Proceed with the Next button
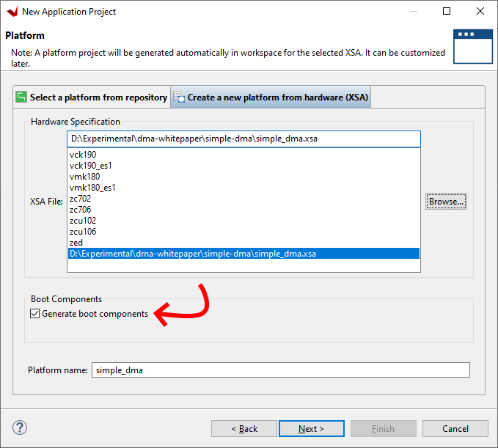Screen dimensions: 498x448 click(x=312, y=429)
